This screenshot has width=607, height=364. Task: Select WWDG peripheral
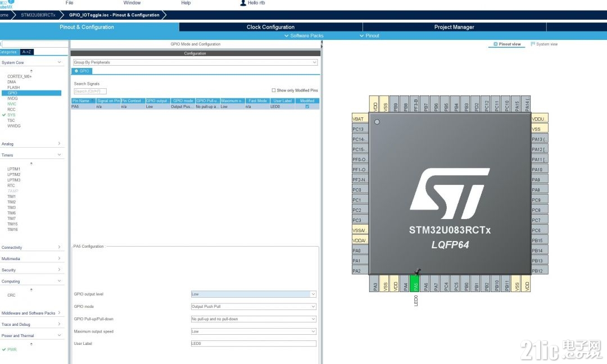click(14, 126)
